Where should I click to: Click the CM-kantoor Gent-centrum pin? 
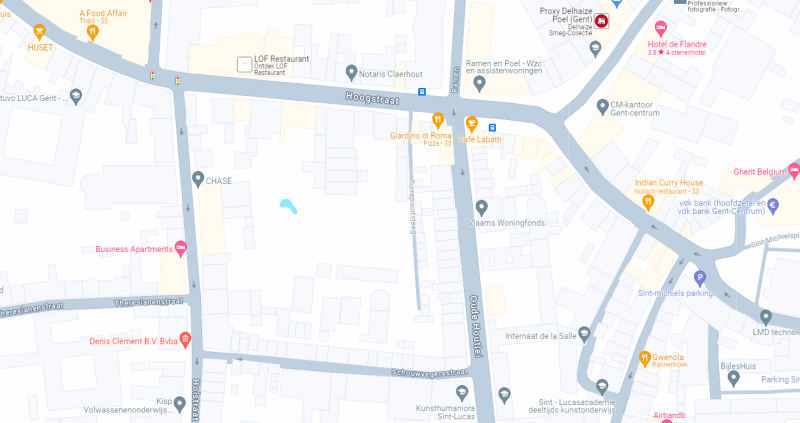pos(603,107)
